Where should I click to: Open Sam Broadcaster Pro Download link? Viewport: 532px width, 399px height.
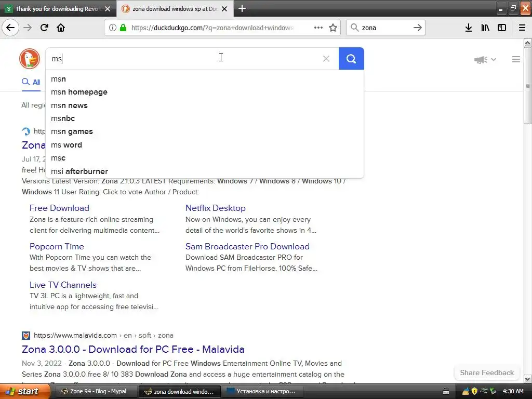(247, 246)
